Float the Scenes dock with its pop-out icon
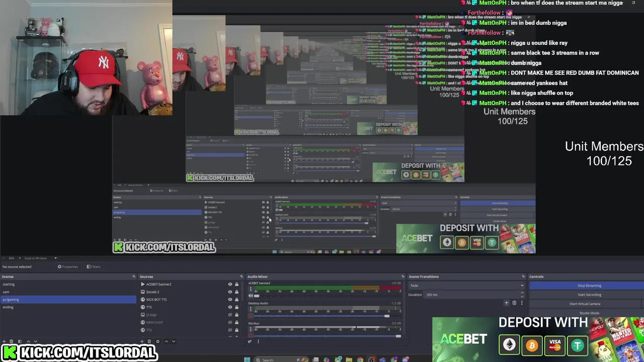The width and height of the screenshot is (644, 362). [x=134, y=277]
